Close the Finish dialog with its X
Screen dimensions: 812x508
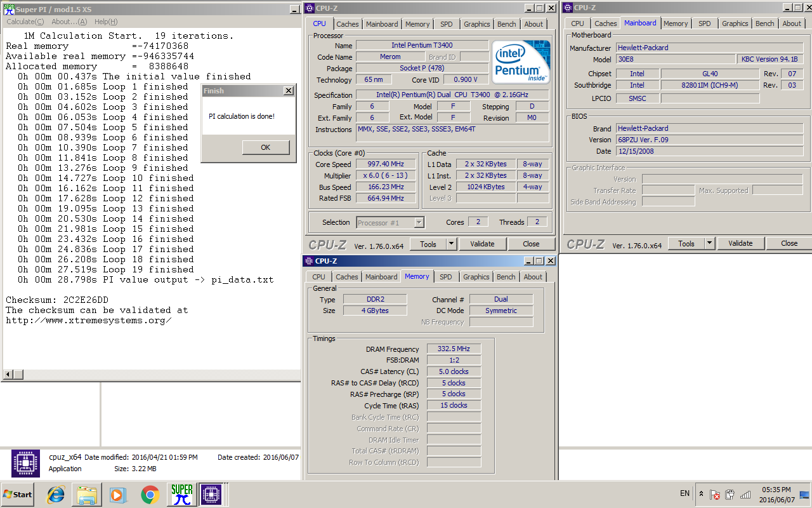coord(289,91)
